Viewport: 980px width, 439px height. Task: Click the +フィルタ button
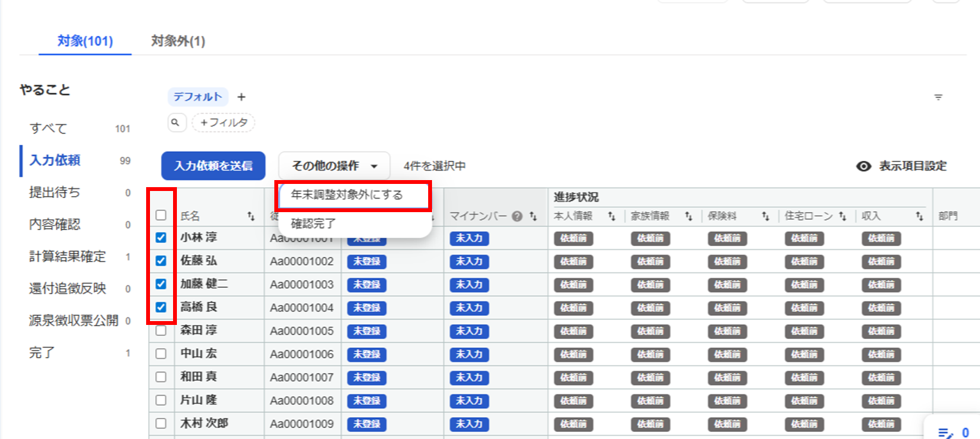click(x=223, y=122)
